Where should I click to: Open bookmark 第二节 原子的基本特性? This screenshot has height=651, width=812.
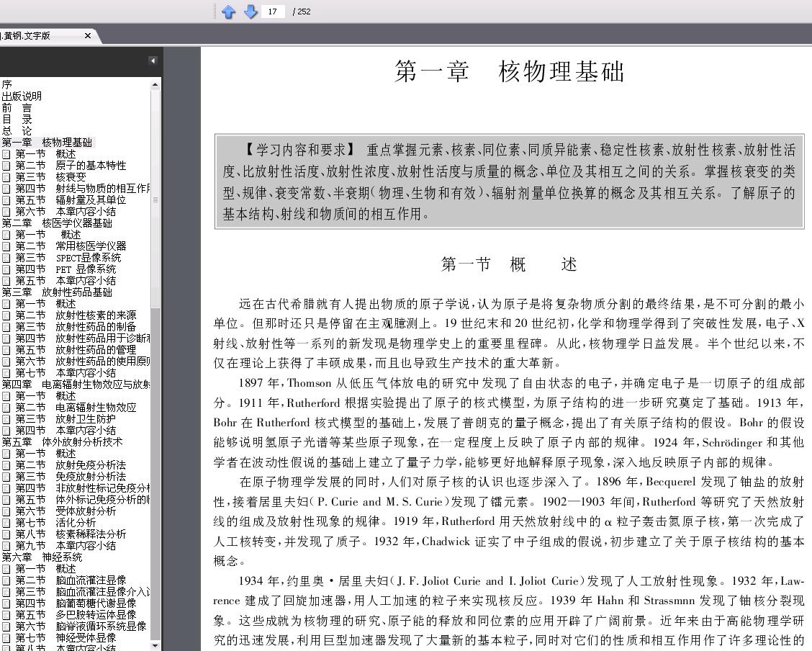71,165
